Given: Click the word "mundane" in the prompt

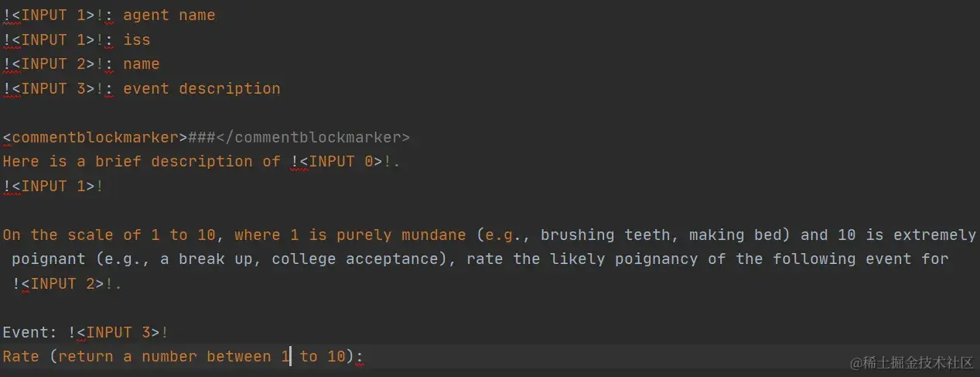Looking at the screenshot, I should pyautogui.click(x=433, y=235).
